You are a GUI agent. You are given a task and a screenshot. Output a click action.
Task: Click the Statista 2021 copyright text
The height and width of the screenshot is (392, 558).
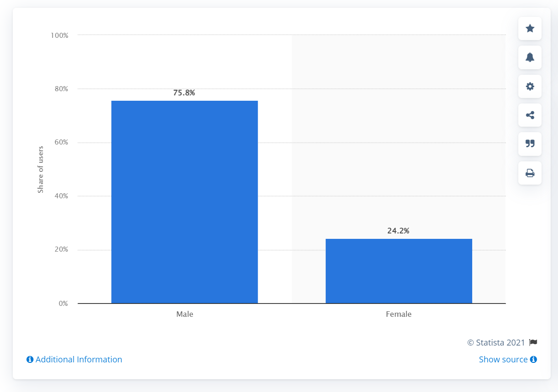coord(496,342)
